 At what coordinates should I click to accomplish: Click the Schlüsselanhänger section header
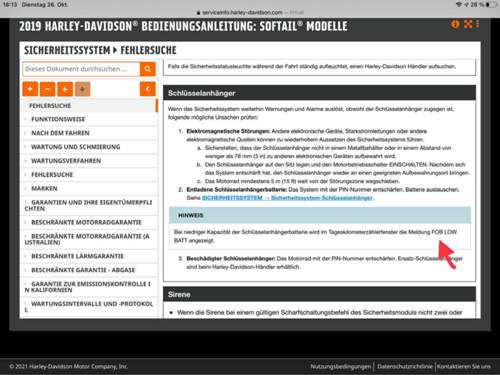tap(319, 93)
